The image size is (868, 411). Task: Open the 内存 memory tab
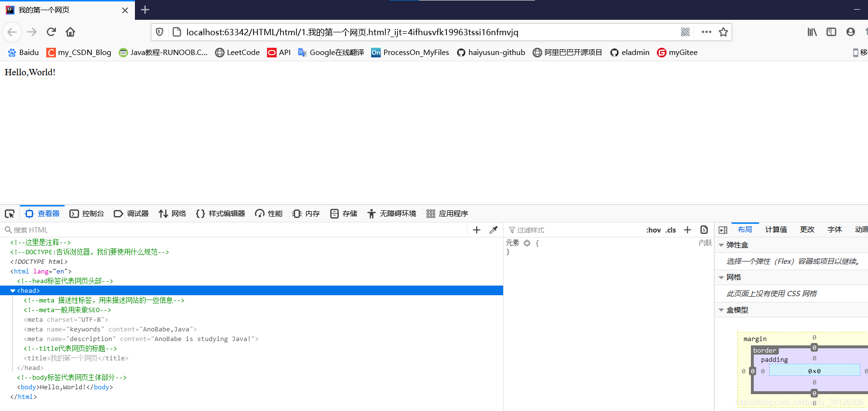[306, 214]
